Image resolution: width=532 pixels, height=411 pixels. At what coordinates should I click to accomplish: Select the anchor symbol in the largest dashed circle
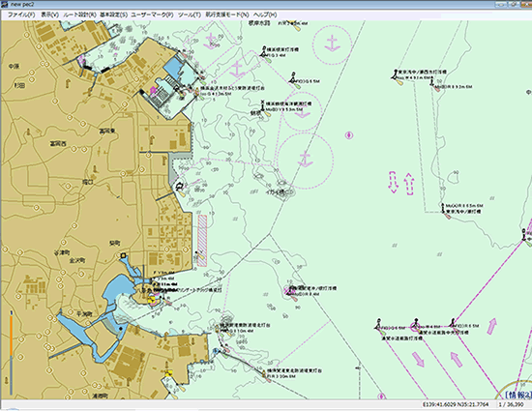(x=306, y=159)
